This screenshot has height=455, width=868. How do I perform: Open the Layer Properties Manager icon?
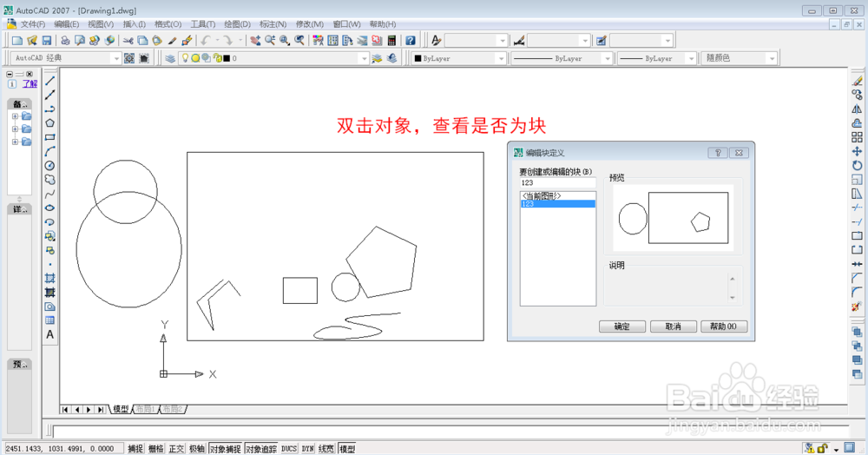[170, 58]
